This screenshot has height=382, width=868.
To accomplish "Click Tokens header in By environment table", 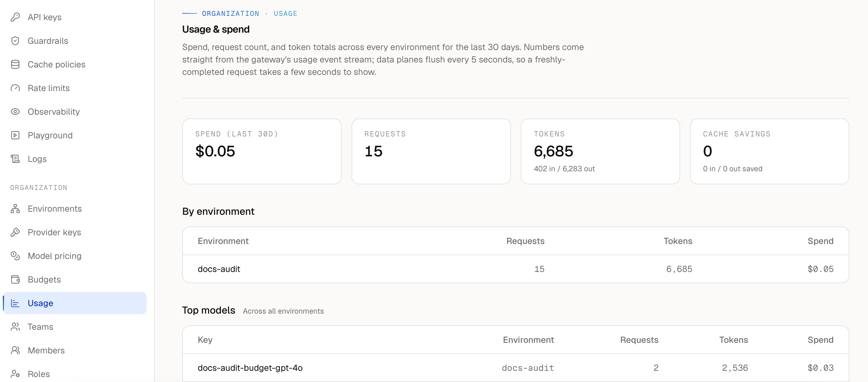I will tap(678, 241).
